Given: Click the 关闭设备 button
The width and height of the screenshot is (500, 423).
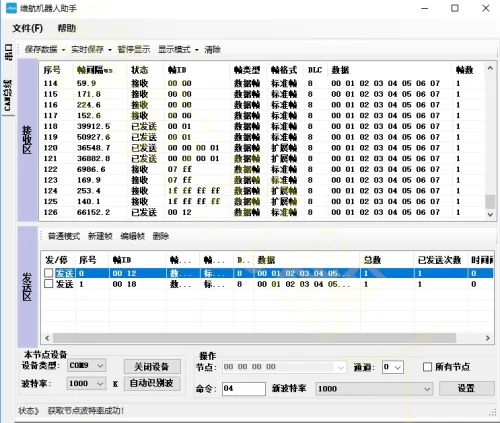Looking at the screenshot, I should click(x=152, y=367).
